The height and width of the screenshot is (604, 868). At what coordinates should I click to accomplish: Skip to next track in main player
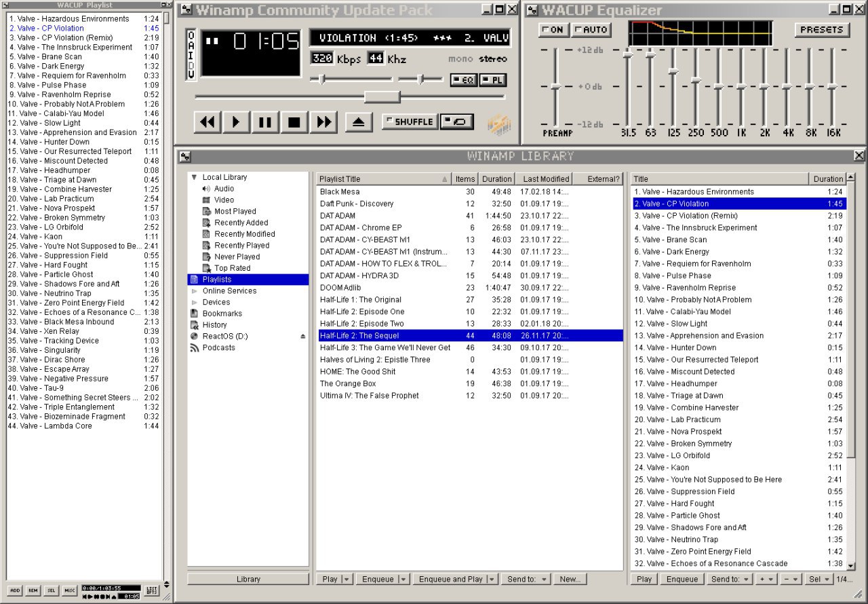(x=324, y=122)
